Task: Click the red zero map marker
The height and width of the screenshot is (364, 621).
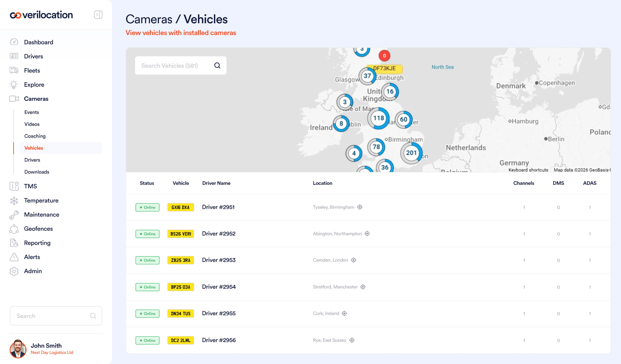Action: 384,56
